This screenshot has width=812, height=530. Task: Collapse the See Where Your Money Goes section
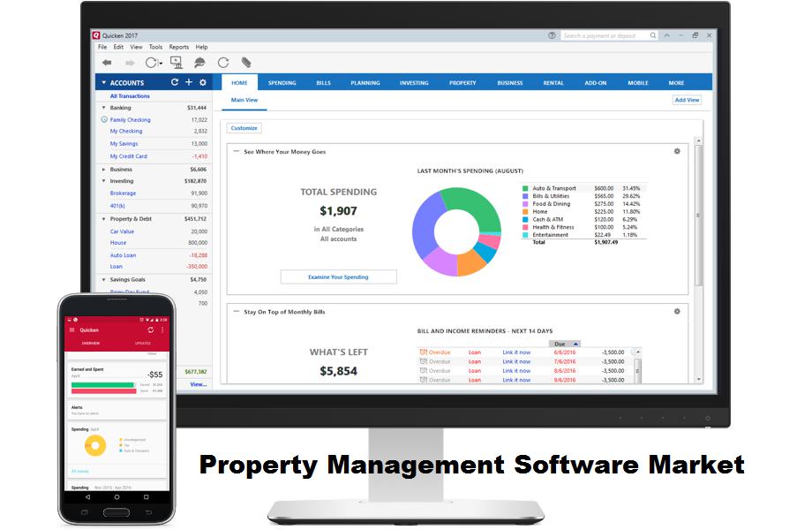click(x=237, y=151)
